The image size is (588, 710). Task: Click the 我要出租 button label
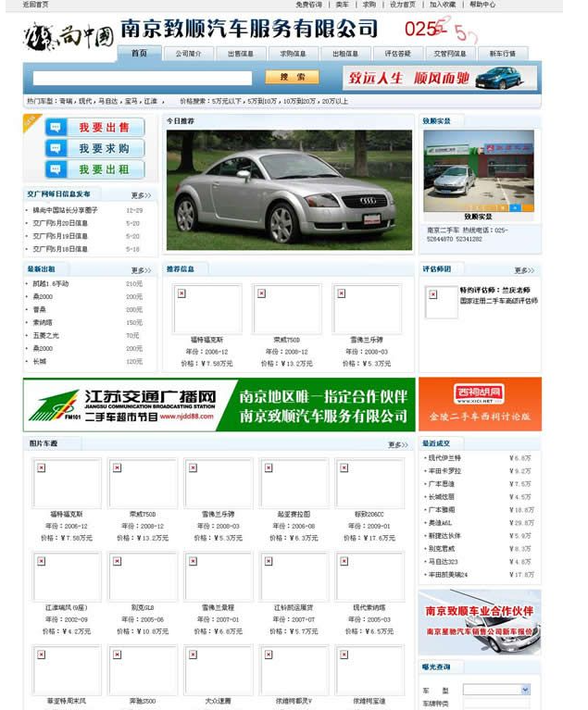(x=105, y=169)
